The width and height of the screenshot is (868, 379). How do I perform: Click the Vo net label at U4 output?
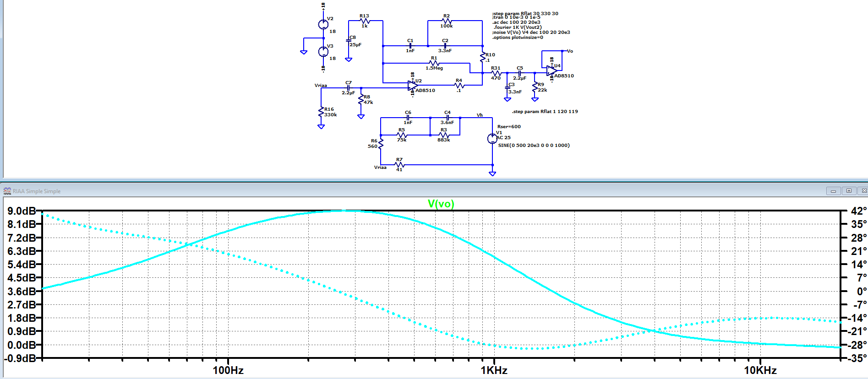coord(570,51)
